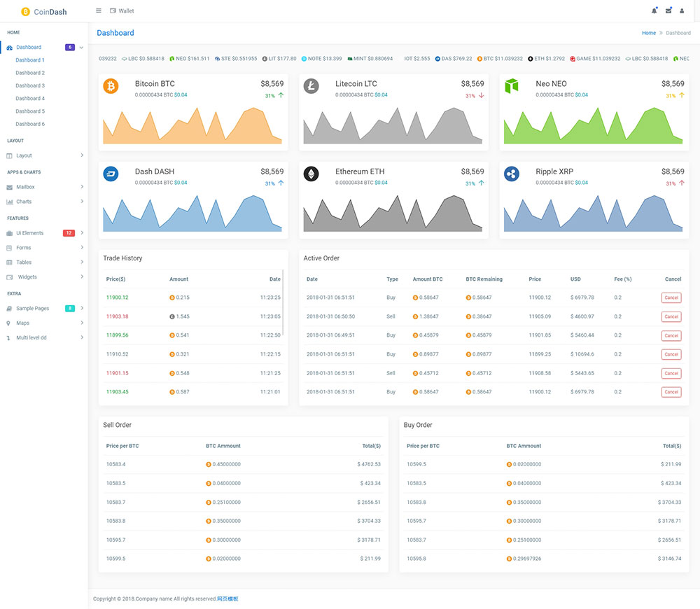Click the Ripple XRP blue coin icon
Viewport: 700px width, 609px height.
512,174
